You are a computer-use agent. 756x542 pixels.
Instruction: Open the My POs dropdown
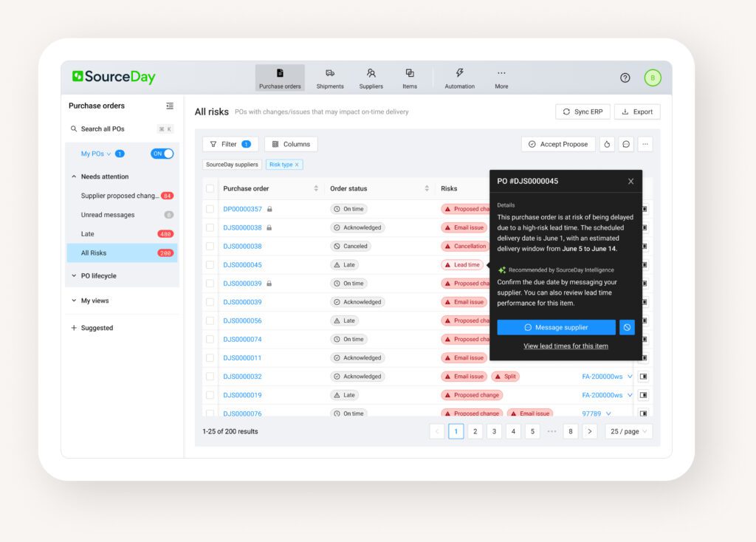96,154
